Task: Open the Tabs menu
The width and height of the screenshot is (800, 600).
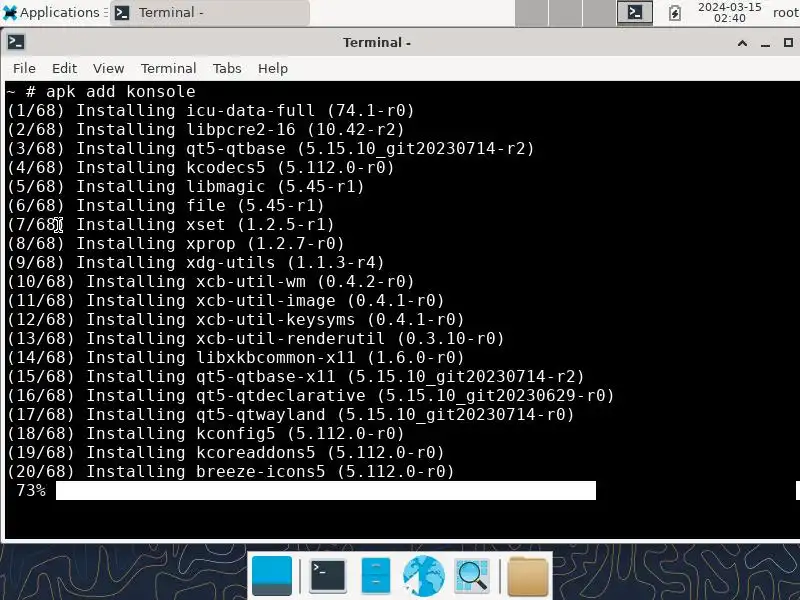Action: pos(227,68)
